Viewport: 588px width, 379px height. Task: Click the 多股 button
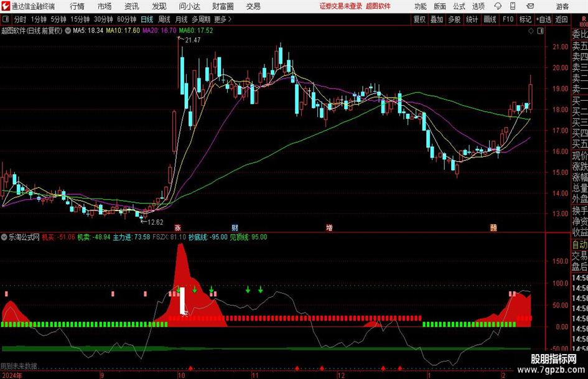tap(454, 19)
